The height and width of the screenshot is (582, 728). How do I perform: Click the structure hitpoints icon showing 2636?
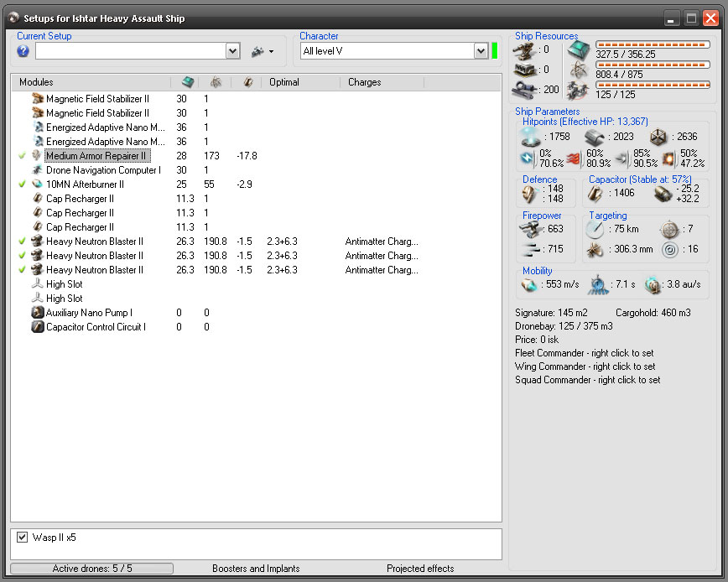point(658,137)
